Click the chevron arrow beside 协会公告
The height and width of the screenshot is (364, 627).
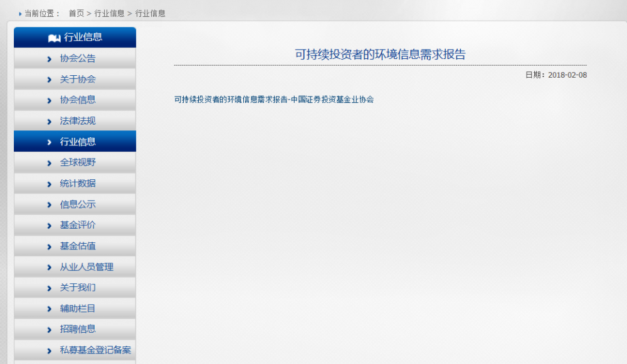click(49, 59)
